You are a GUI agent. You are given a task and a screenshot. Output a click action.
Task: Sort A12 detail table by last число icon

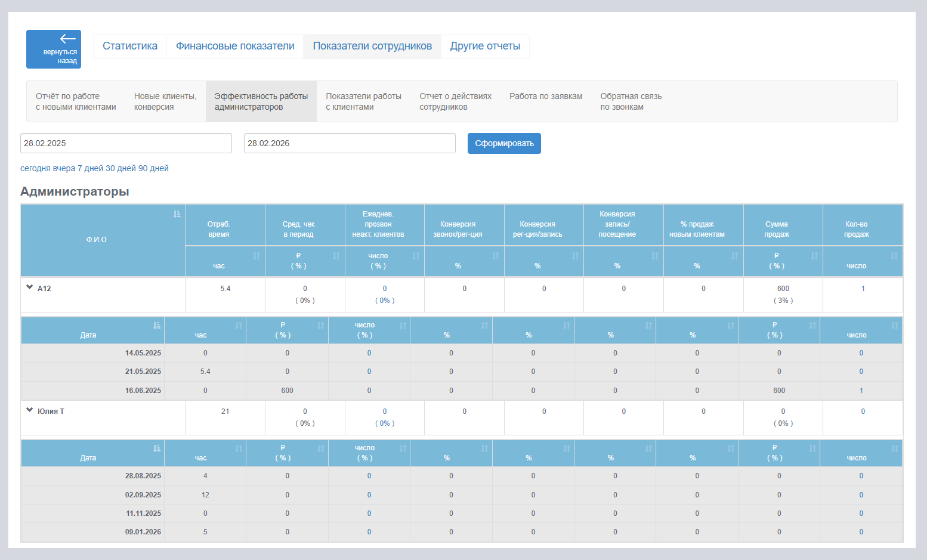tap(895, 325)
